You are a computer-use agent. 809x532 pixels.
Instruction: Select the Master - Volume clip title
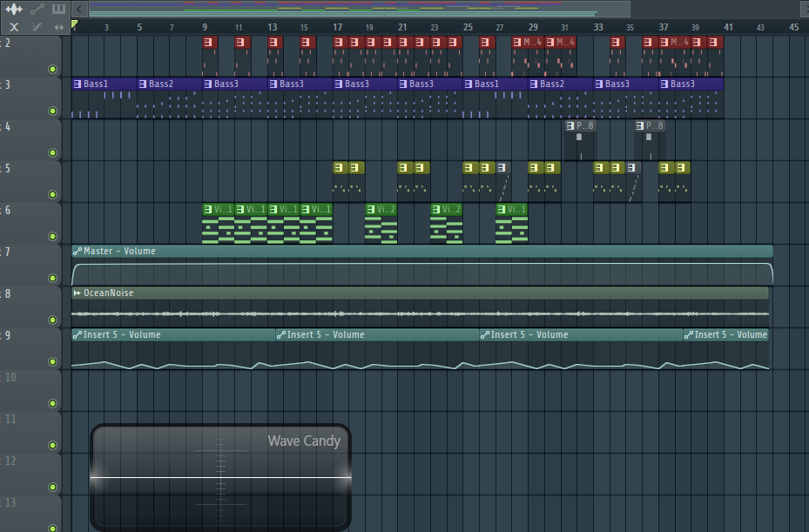[x=119, y=252]
